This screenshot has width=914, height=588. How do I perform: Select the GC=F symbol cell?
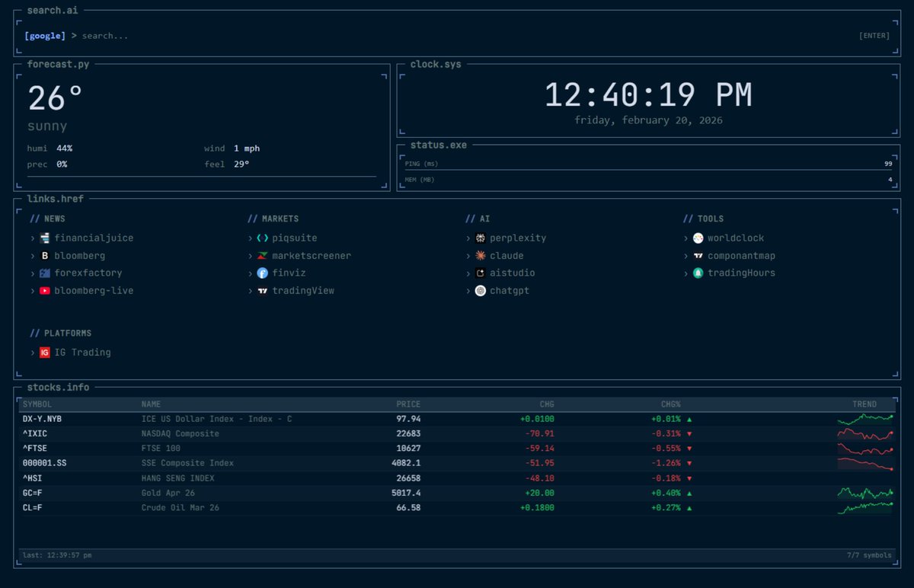(x=33, y=493)
